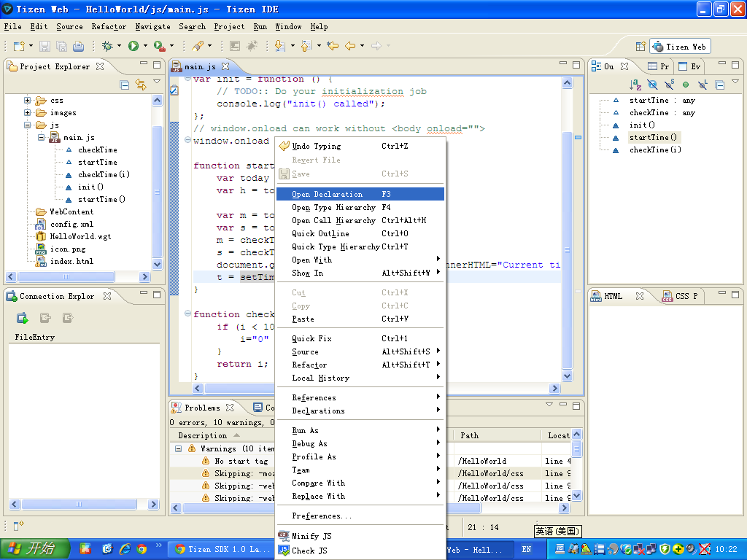The image size is (747, 560).
Task: Toggle Link with Editor in Project Explorer
Action: [x=141, y=85]
